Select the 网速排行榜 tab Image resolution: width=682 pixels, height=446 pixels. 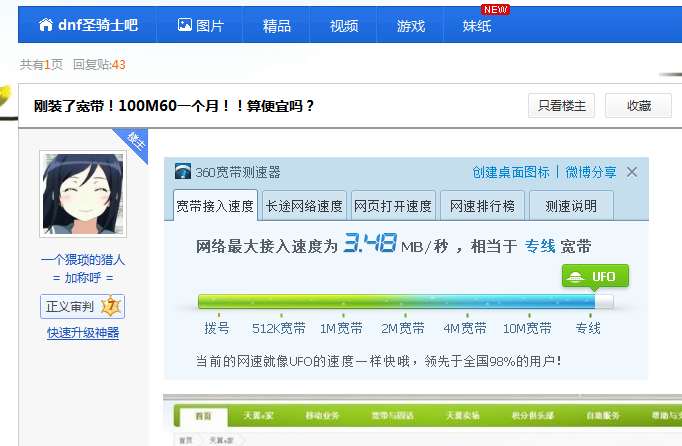(482, 205)
